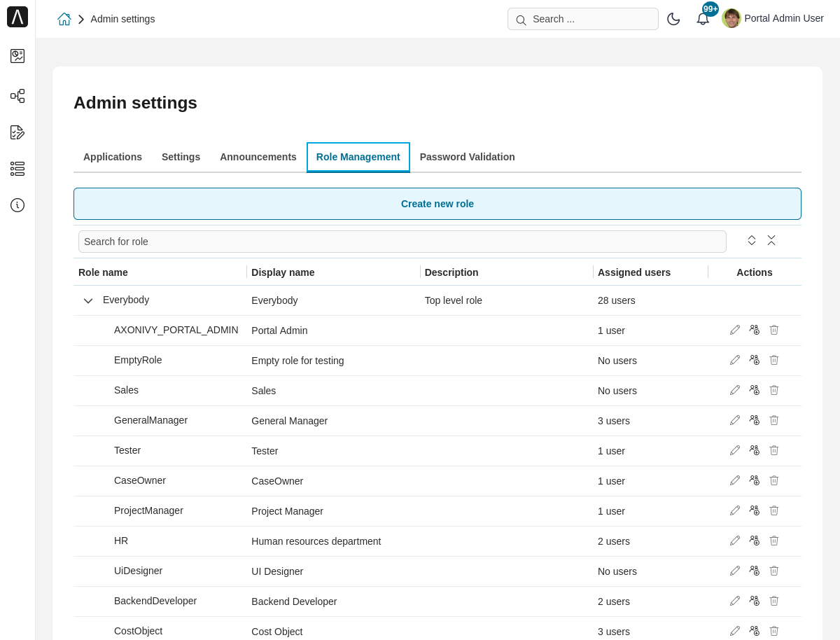
Task: Edit the EmptyRole role
Action: point(735,360)
